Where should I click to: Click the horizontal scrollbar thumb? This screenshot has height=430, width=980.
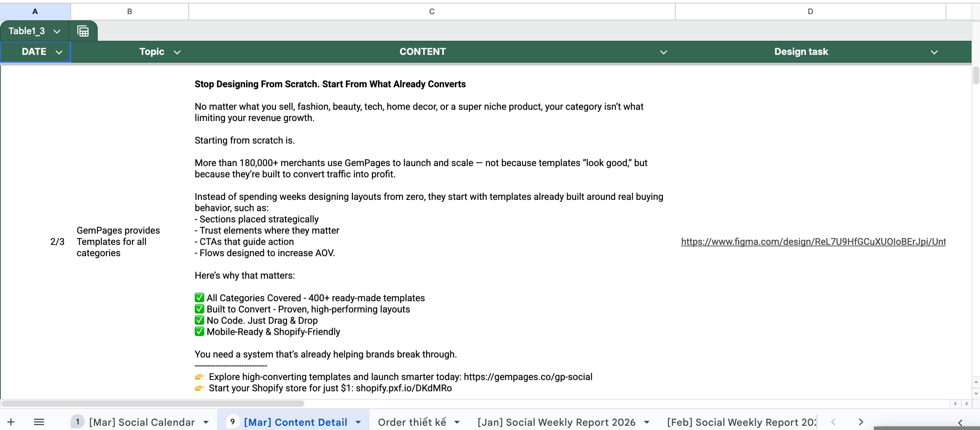pyautogui.click(x=153, y=403)
